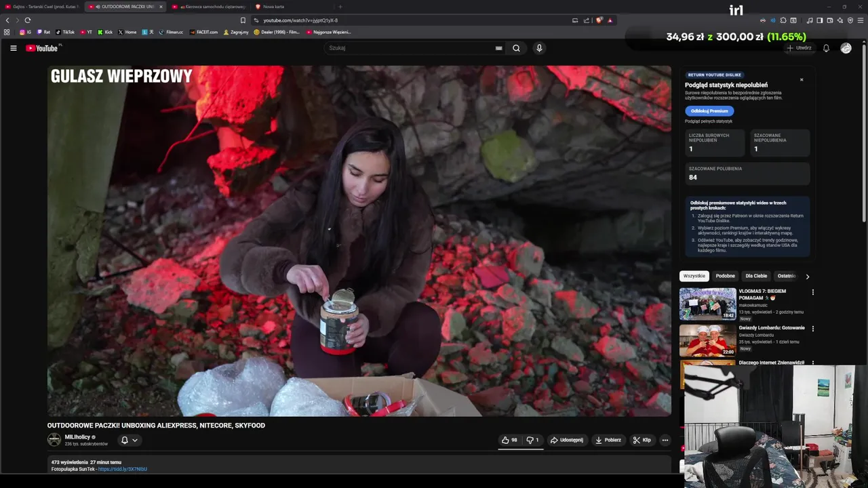The width and height of the screenshot is (868, 488).
Task: Open the media control music-note icon
Action: point(810,20)
